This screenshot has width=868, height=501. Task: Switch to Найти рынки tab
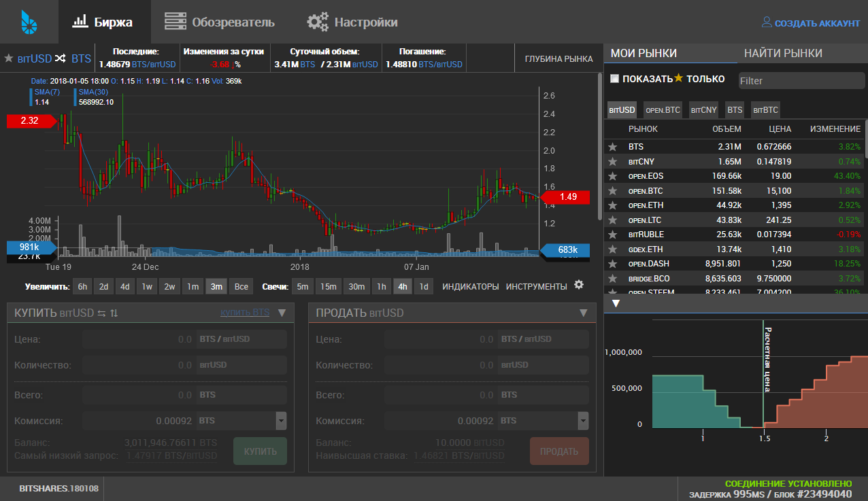[x=783, y=53]
